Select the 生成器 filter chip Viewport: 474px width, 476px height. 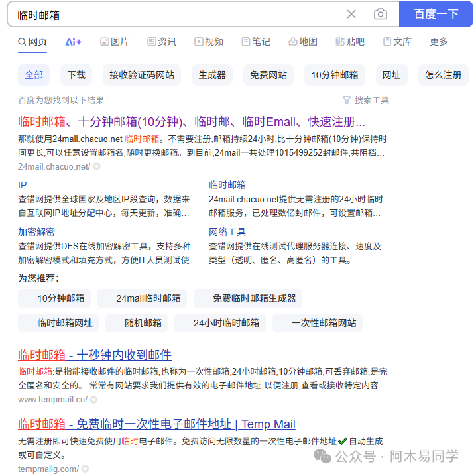point(212,75)
